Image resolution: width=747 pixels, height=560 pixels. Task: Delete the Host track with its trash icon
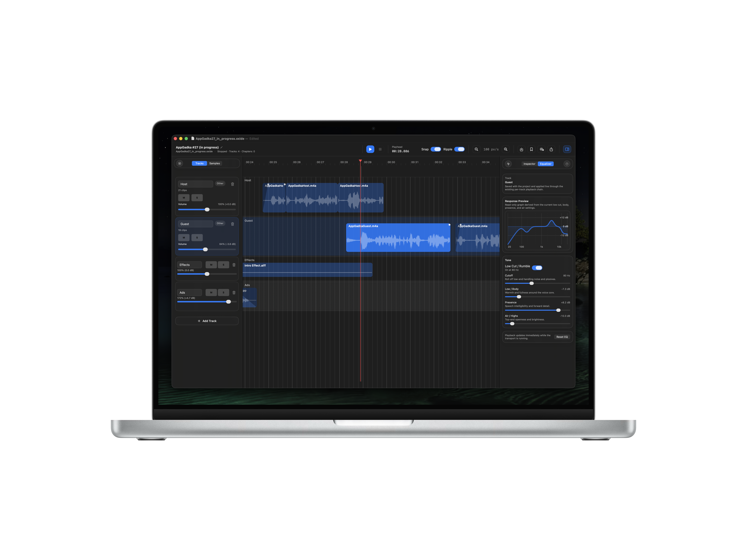tap(232, 184)
